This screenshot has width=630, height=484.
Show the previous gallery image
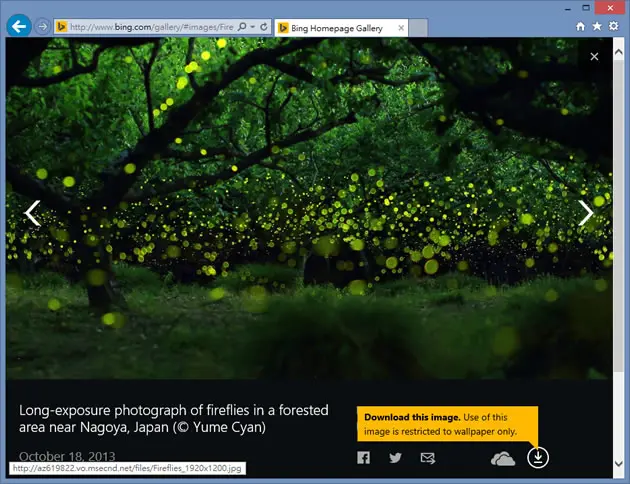coord(32,213)
